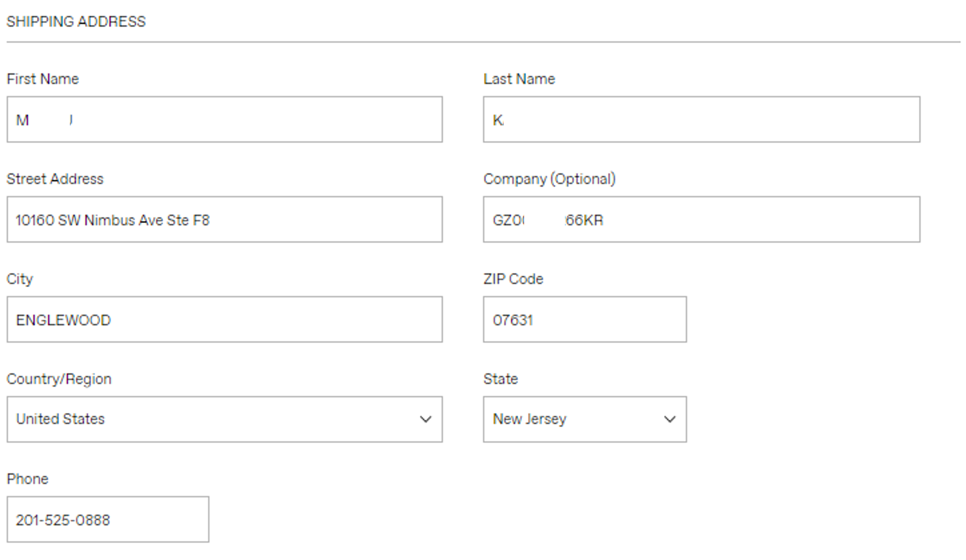Click the City label text

pos(20,279)
